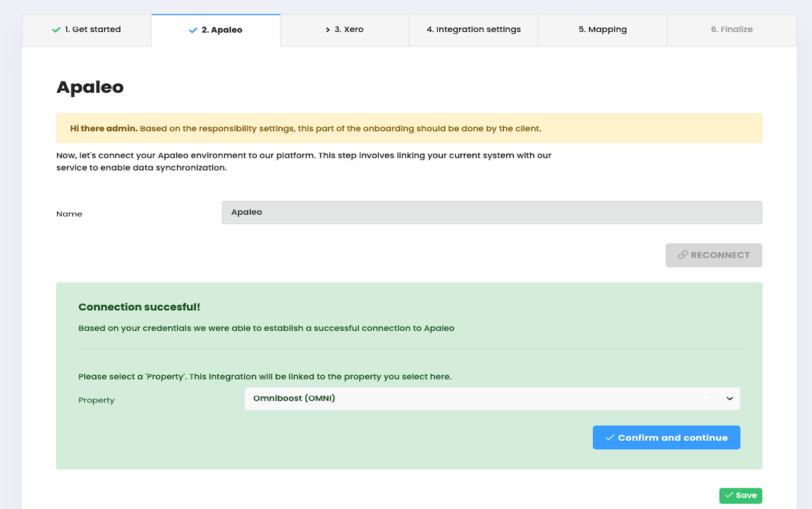
Task: Click the green checkmark on Get started tab
Action: click(x=56, y=29)
